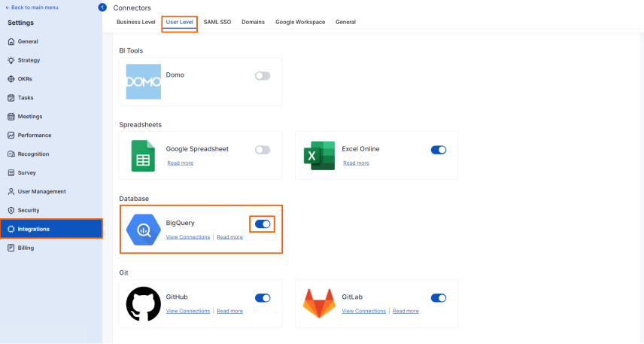
Task: Click the Billing document icon
Action: [11, 248]
